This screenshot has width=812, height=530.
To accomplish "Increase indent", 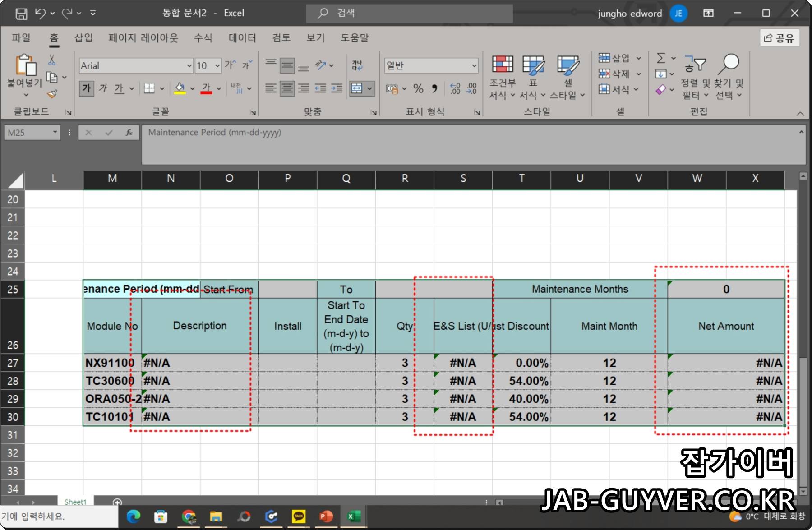I will pos(337,88).
